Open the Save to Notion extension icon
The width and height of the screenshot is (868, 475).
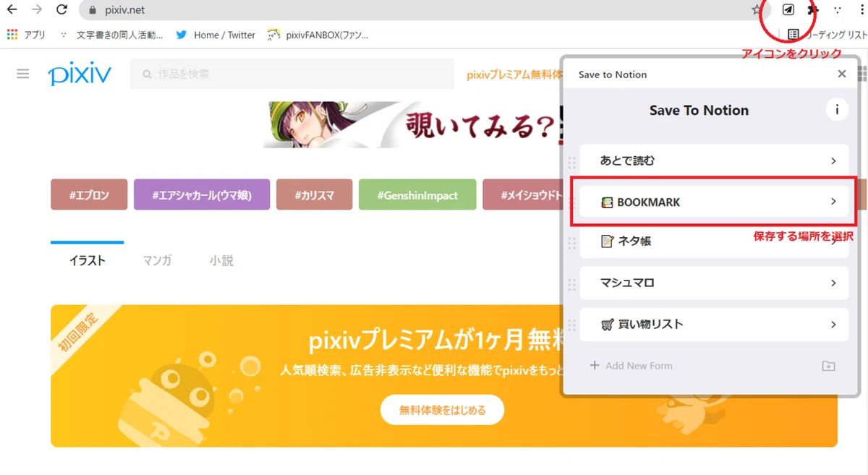[789, 10]
